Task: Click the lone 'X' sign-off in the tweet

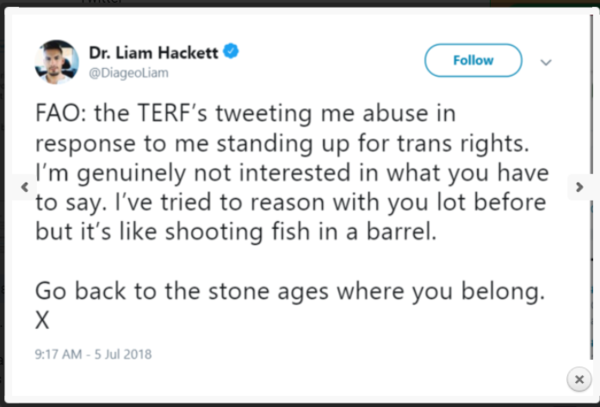Action: [42, 323]
